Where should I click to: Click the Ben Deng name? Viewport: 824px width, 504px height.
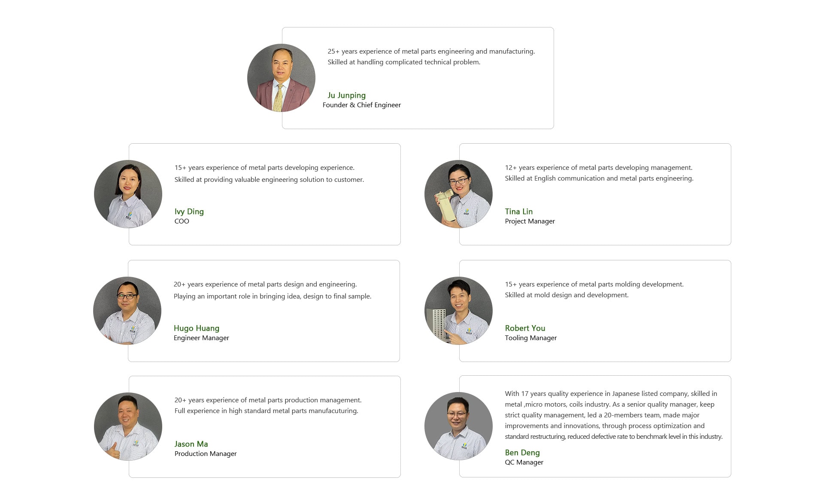[522, 453]
